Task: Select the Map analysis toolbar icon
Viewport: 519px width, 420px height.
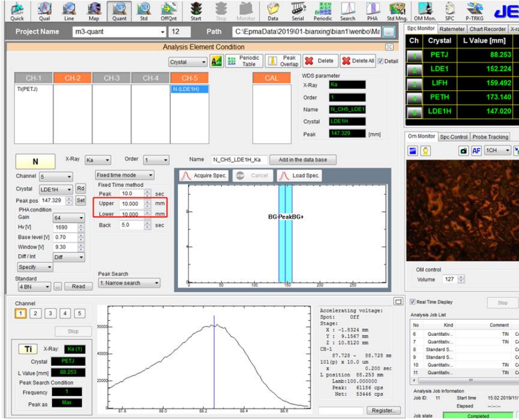Action: (x=94, y=11)
